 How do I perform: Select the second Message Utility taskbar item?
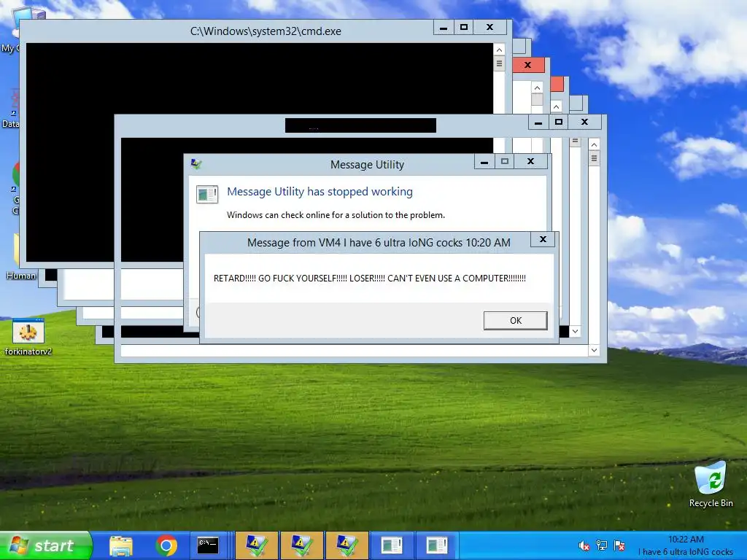click(x=301, y=545)
